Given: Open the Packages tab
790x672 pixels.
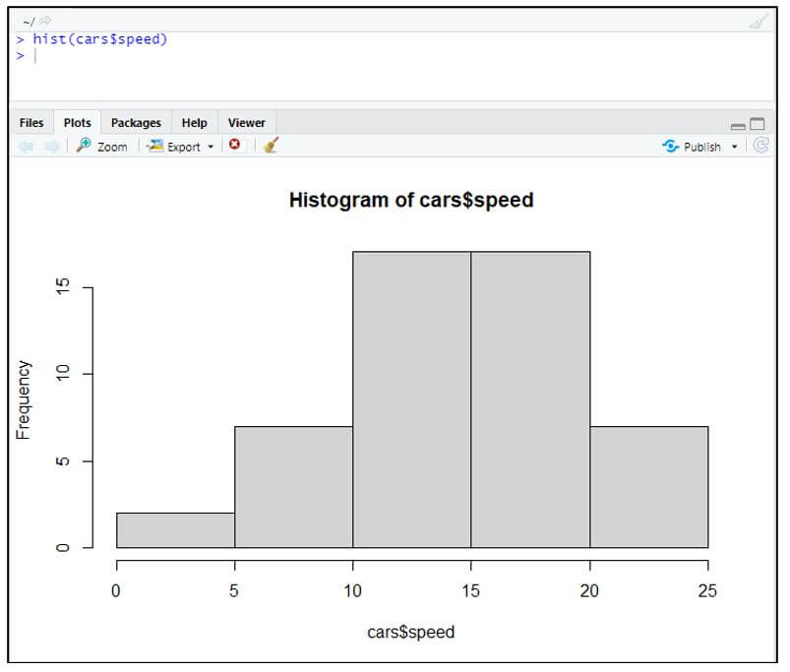Looking at the screenshot, I should click(x=135, y=122).
